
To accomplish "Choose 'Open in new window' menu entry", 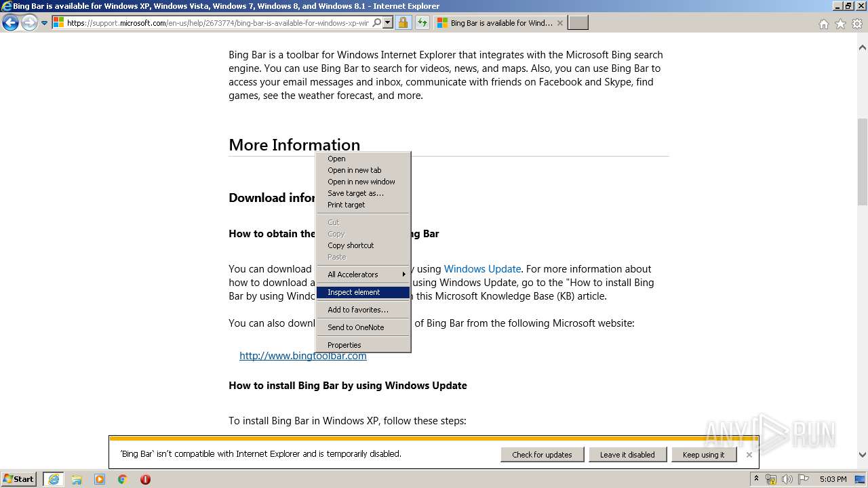I will click(x=363, y=182).
